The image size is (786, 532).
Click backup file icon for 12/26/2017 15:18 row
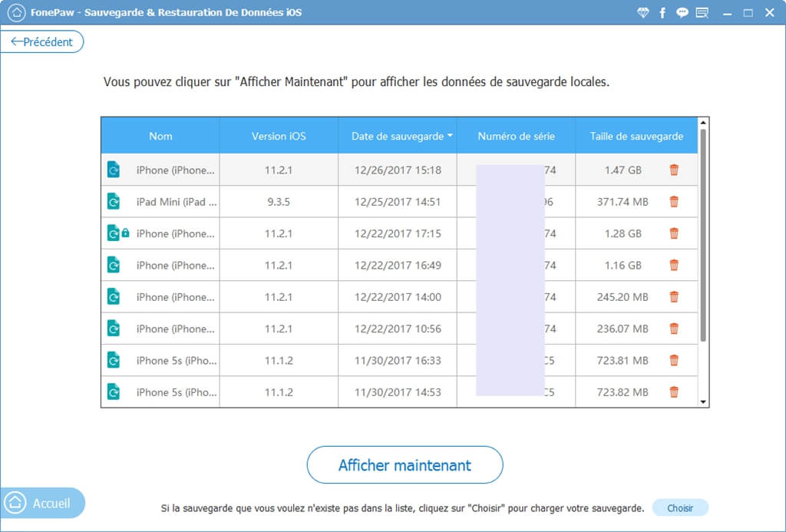point(114,170)
